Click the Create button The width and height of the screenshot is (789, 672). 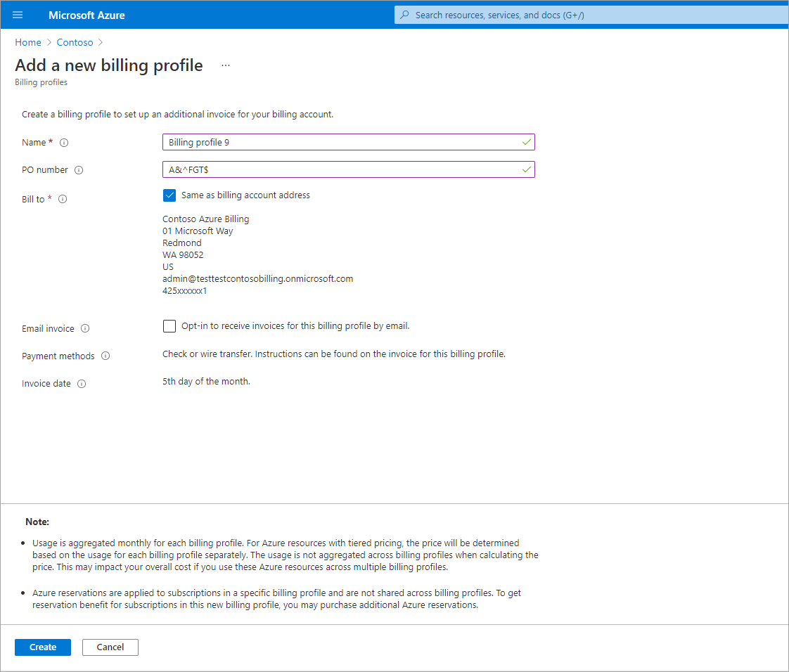click(42, 647)
